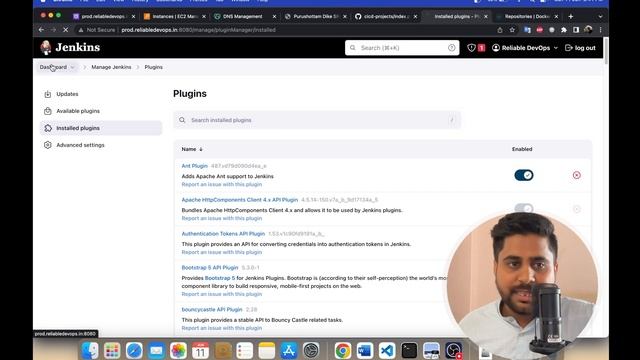Open the Ant Plugin link
This screenshot has height=360, width=640.
(194, 166)
